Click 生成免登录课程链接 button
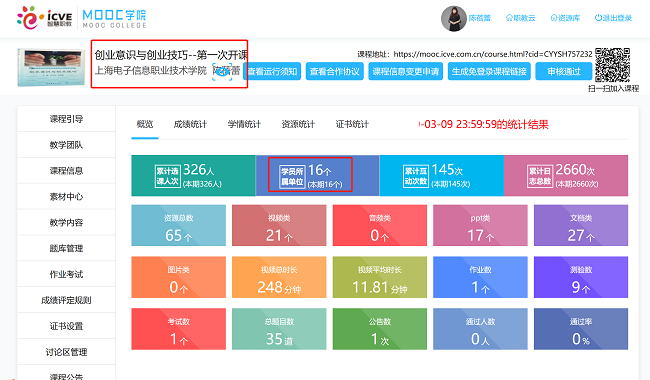The height and width of the screenshot is (380, 650). coord(489,71)
